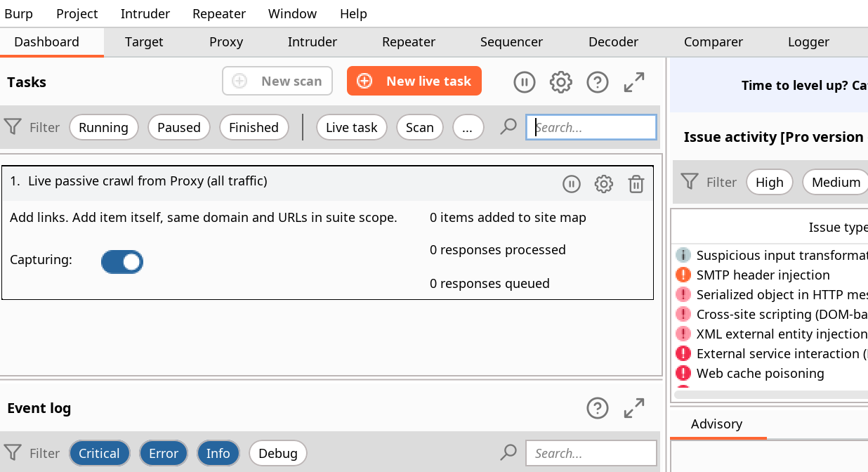The height and width of the screenshot is (472, 868).
Task: Open the Event log help icon
Action: 597,408
